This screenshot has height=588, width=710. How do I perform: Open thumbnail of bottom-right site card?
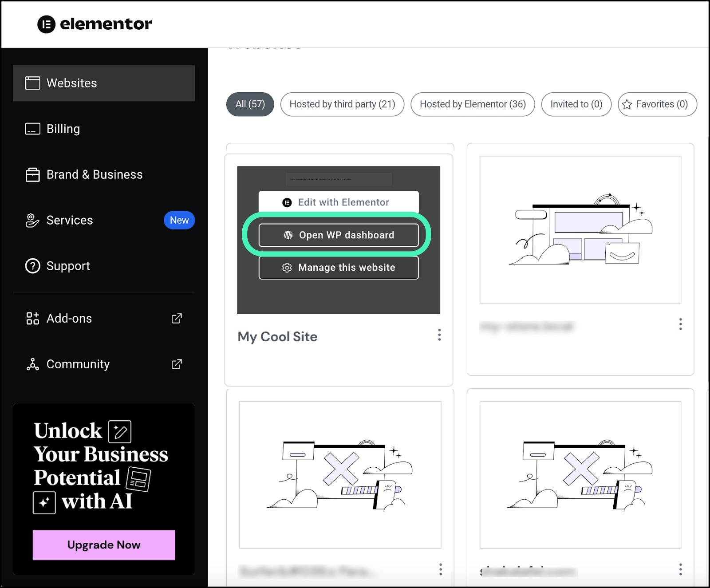tap(580, 475)
